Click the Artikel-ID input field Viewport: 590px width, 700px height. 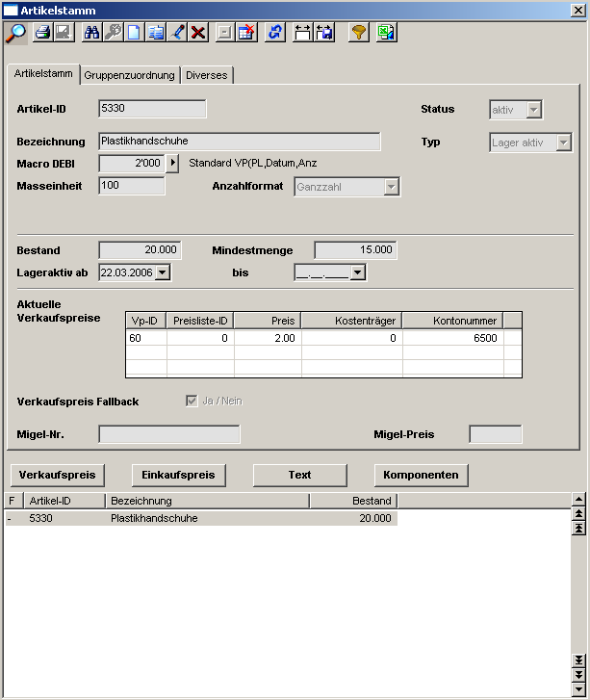point(152,109)
